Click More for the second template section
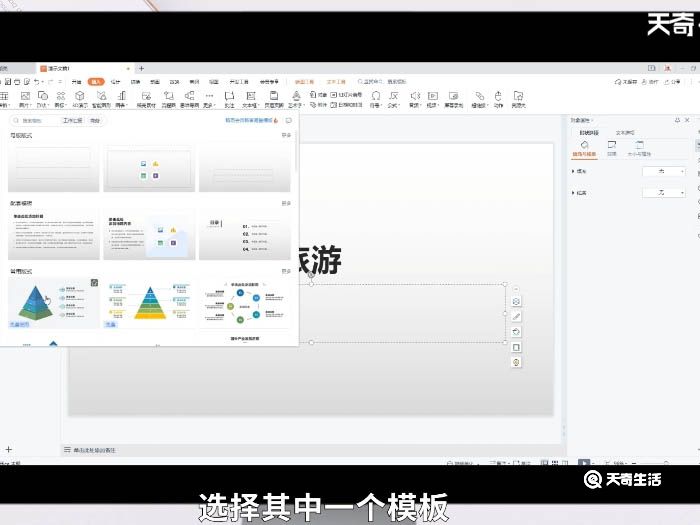Screen dimensions: 700x525 286,203
